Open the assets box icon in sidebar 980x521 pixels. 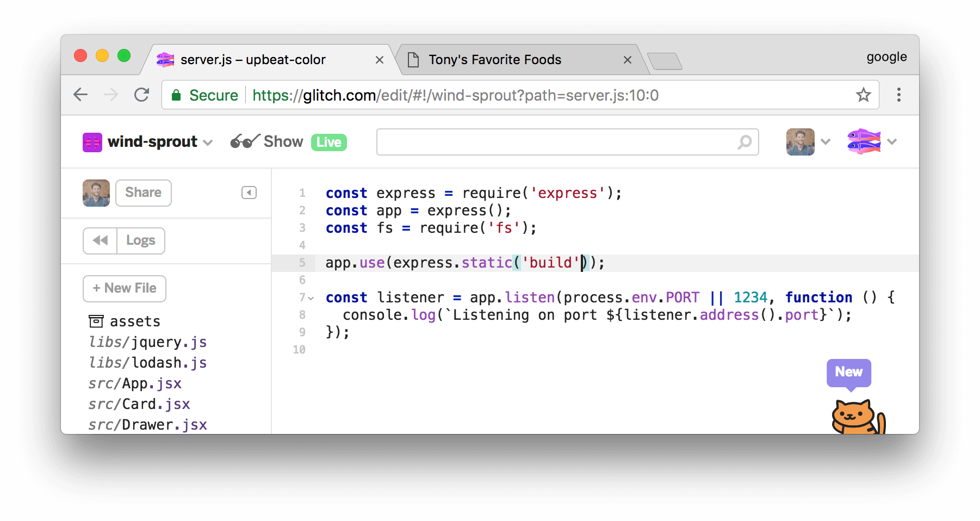click(x=96, y=321)
